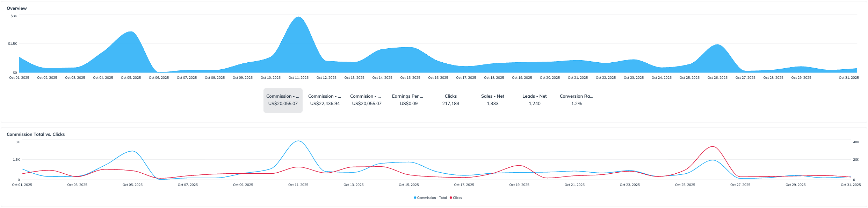Click the Oct 20, 2025 axis label

click(550, 78)
